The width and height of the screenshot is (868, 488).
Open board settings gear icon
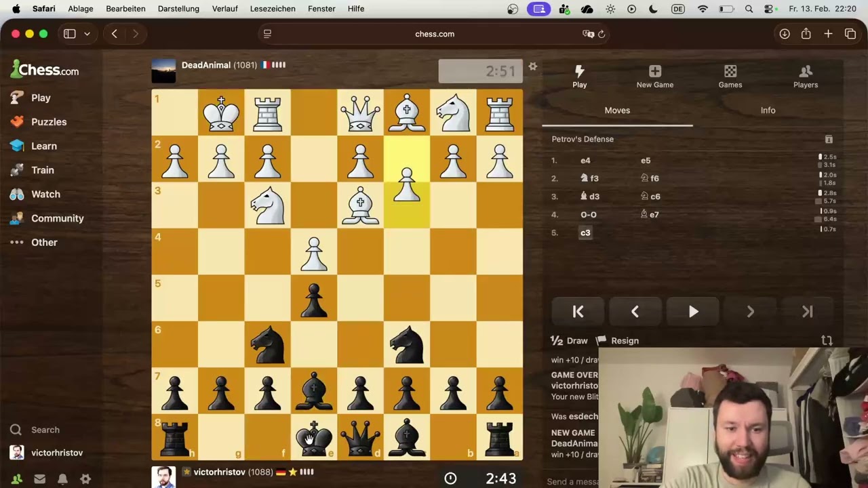(x=533, y=66)
